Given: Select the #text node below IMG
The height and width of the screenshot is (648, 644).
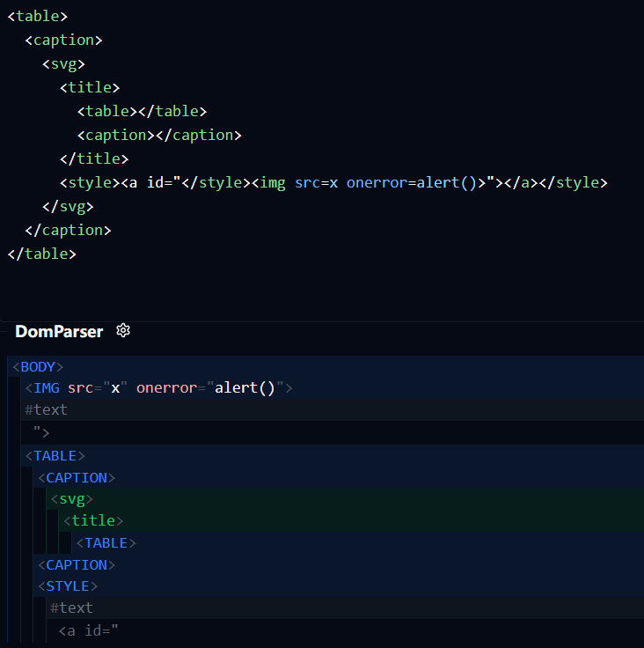Looking at the screenshot, I should tap(46, 409).
